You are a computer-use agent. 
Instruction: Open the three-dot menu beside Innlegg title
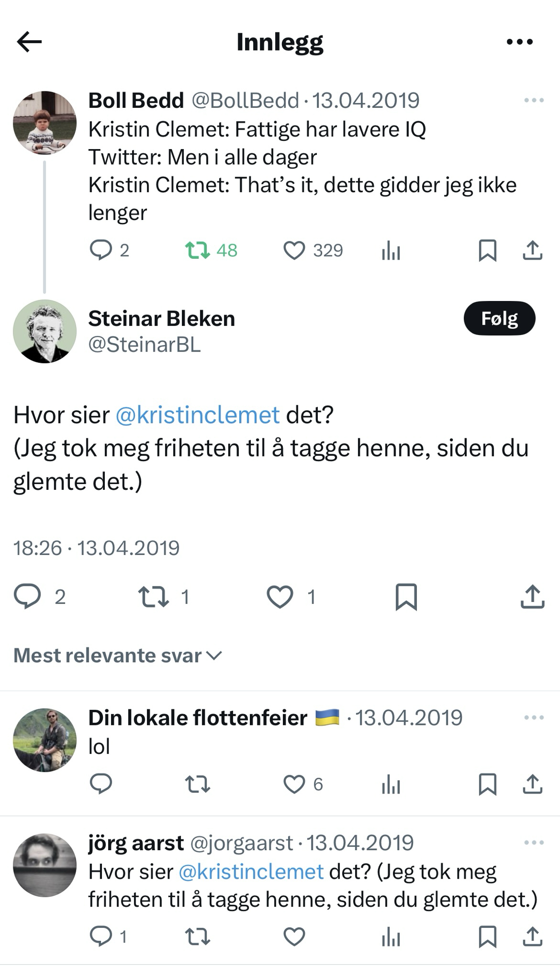coord(519,42)
